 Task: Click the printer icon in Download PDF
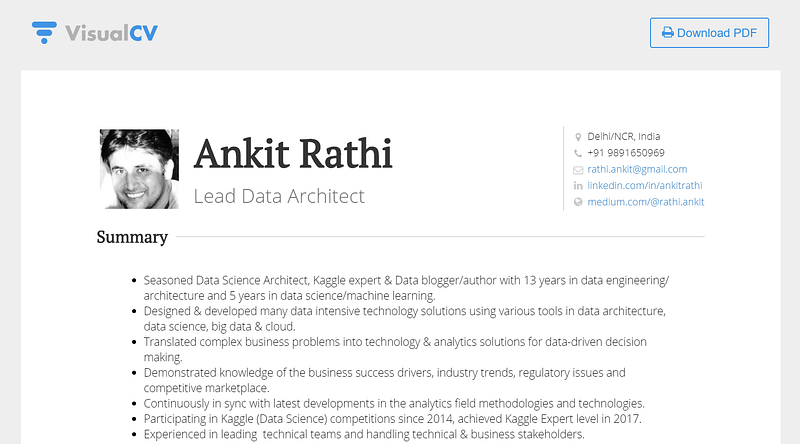click(x=667, y=33)
